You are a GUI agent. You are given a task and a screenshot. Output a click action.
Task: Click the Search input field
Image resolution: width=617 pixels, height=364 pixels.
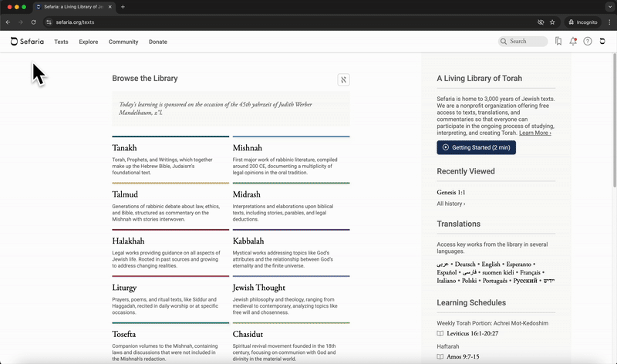(x=527, y=42)
